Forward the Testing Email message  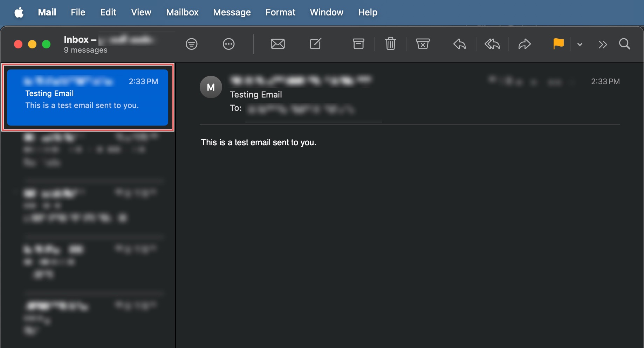pos(525,44)
